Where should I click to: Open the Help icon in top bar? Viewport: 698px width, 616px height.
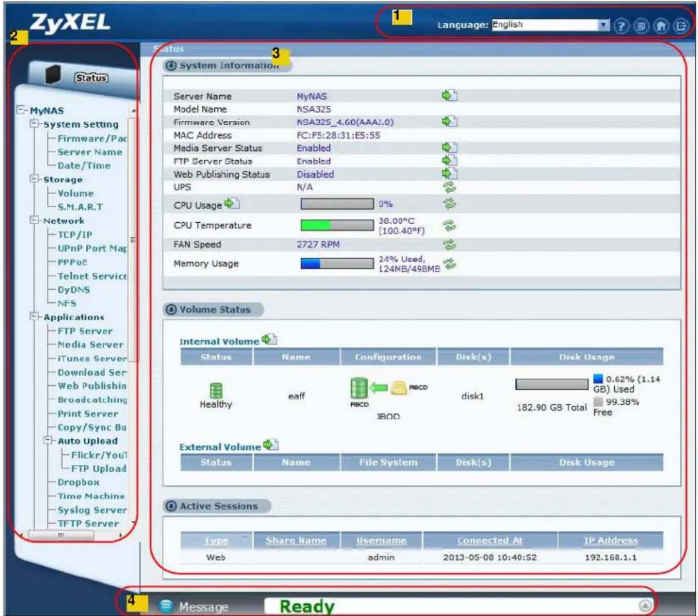pyautogui.click(x=621, y=26)
